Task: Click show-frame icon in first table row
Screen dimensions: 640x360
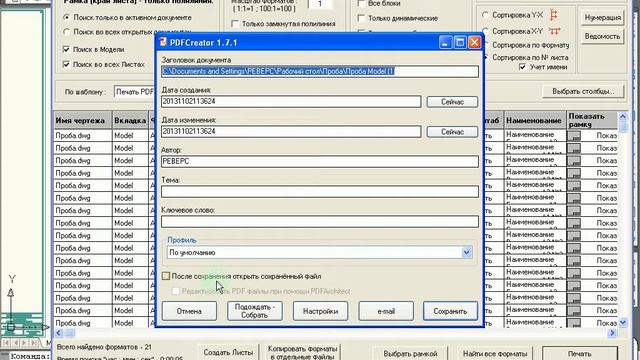Action: pyautogui.click(x=574, y=136)
